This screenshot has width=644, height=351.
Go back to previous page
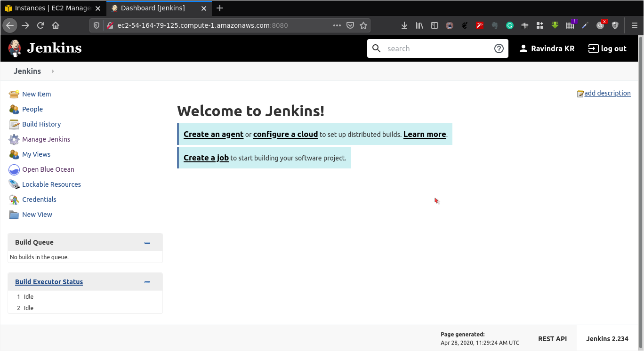point(10,25)
